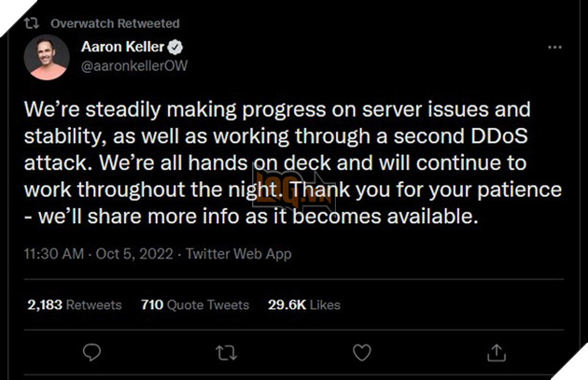This screenshot has height=380, width=588.
Task: View the 2,183 Retweets list
Action: coord(75,304)
